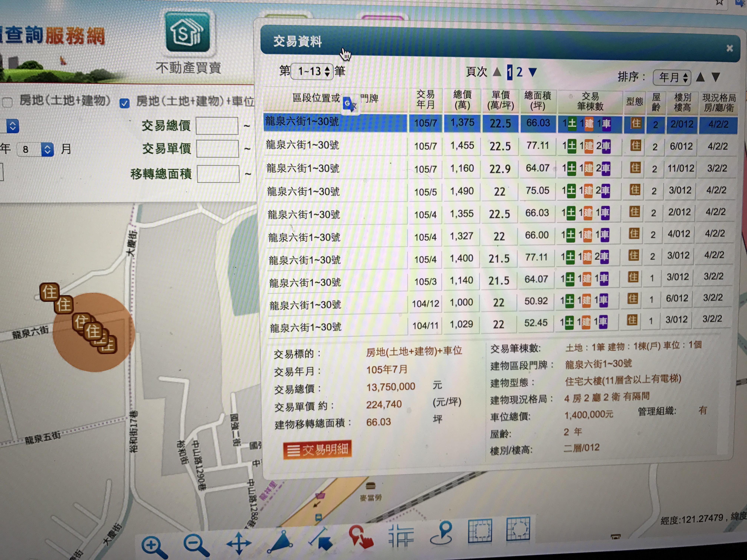Click the 11/012 floor cell
The height and width of the screenshot is (560, 747).
coord(680,168)
